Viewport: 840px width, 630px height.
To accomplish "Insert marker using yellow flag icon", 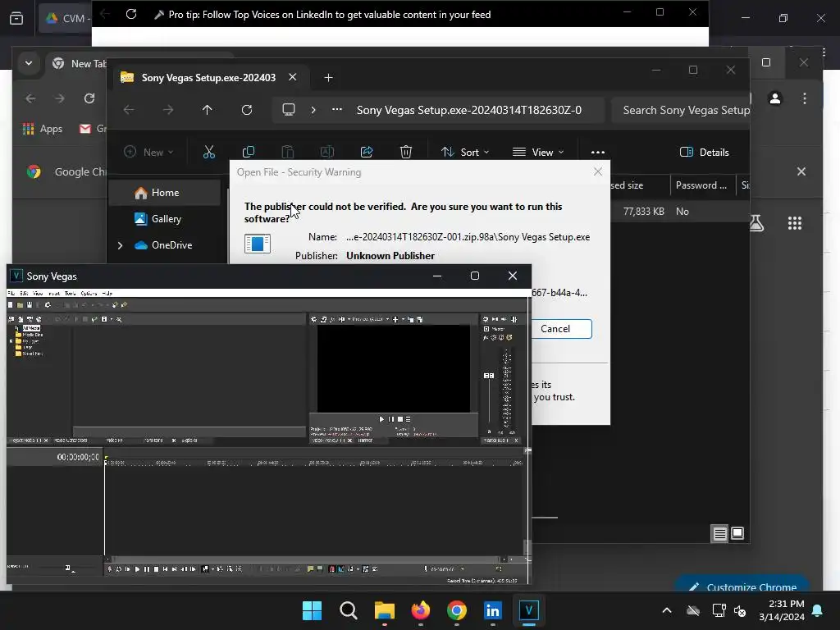I will click(311, 569).
